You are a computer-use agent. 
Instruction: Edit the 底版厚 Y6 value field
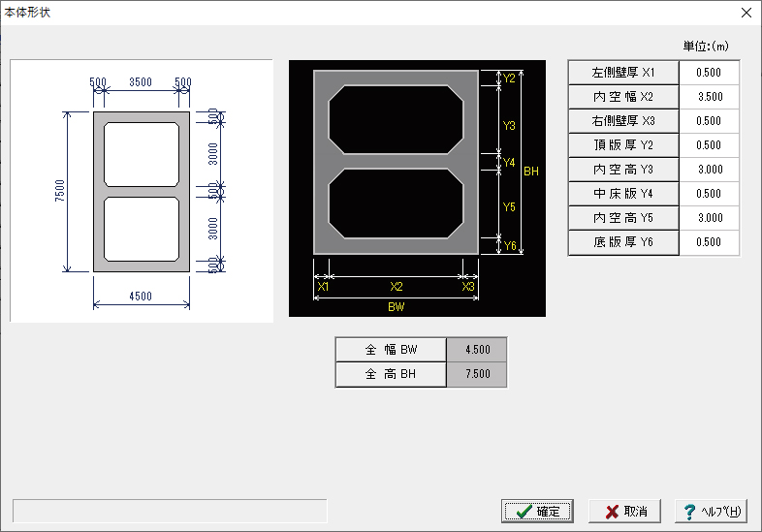point(709,242)
